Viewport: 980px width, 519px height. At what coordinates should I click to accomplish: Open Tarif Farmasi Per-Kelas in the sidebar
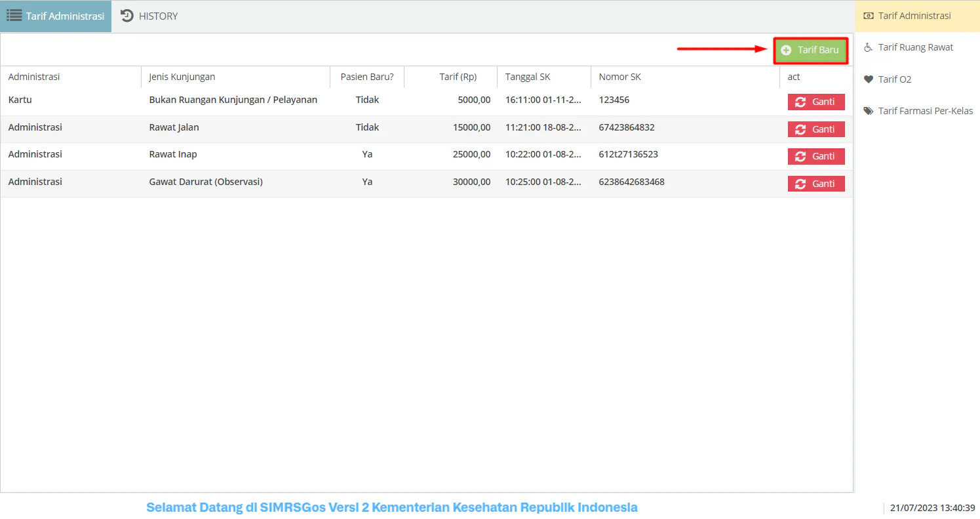pos(918,111)
